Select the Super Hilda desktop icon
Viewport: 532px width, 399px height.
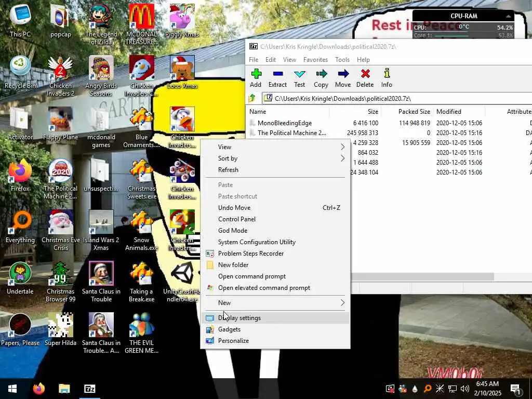tap(60, 329)
